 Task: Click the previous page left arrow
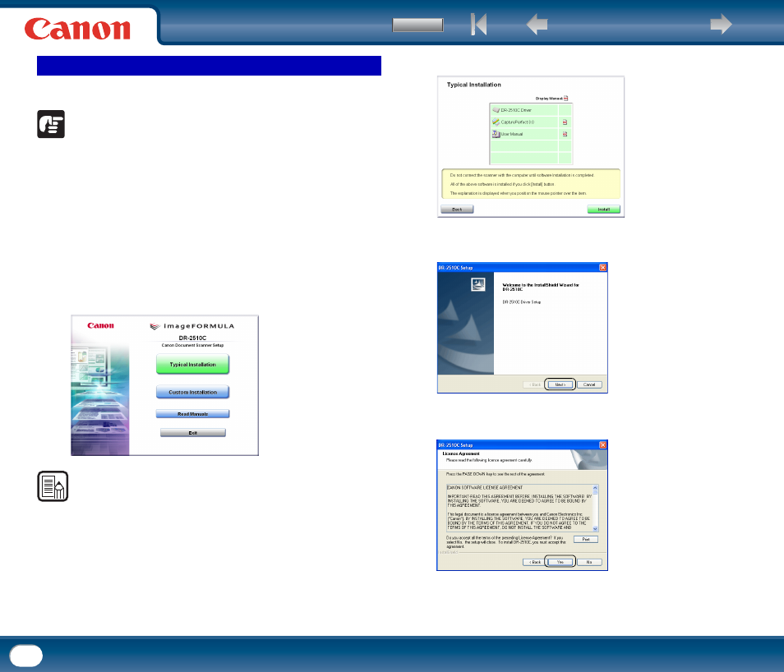(x=537, y=24)
